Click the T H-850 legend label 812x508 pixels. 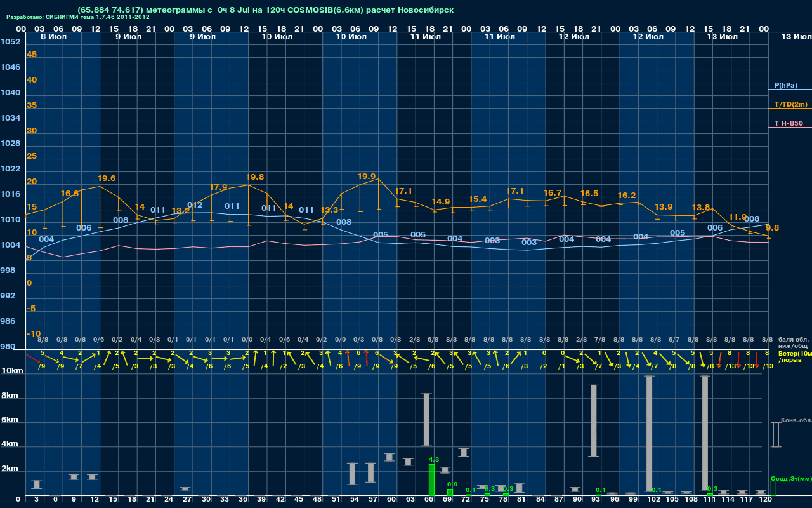click(788, 123)
